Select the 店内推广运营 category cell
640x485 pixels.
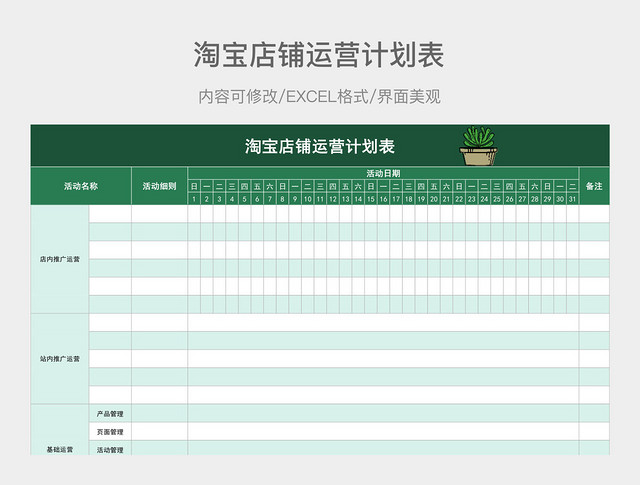(60, 259)
